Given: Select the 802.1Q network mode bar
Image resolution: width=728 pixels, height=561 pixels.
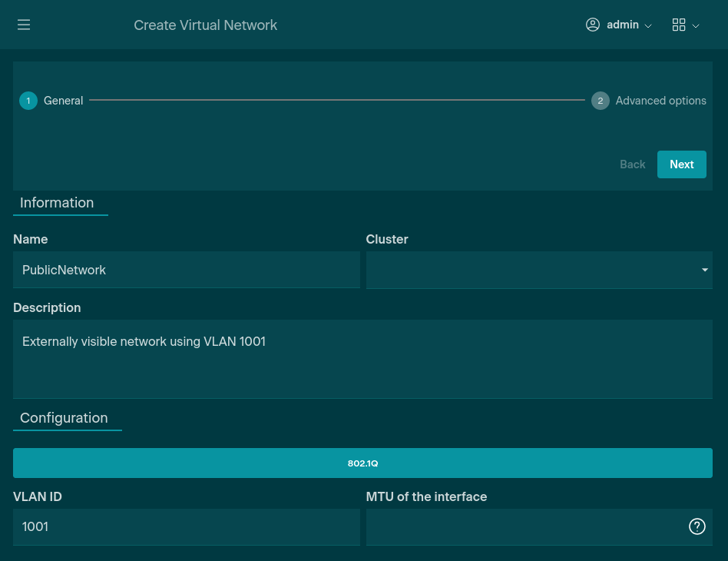Looking at the screenshot, I should coord(362,463).
